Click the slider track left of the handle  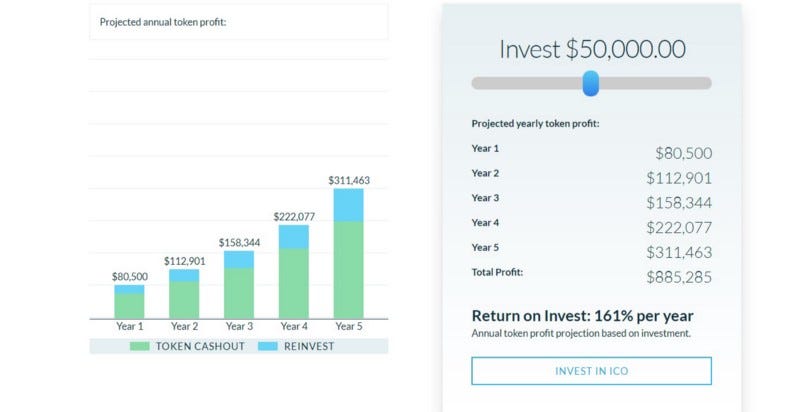coord(527,83)
